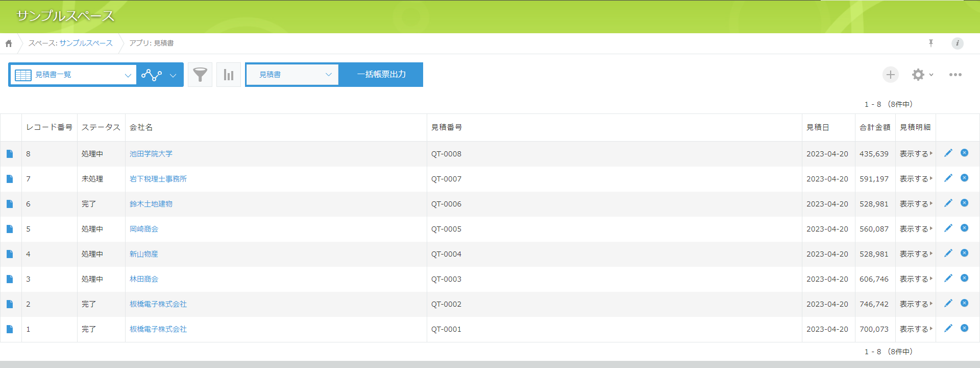Viewport: 980px width, 368px height.
Task: Add a new record with plus icon
Action: pyautogui.click(x=890, y=75)
